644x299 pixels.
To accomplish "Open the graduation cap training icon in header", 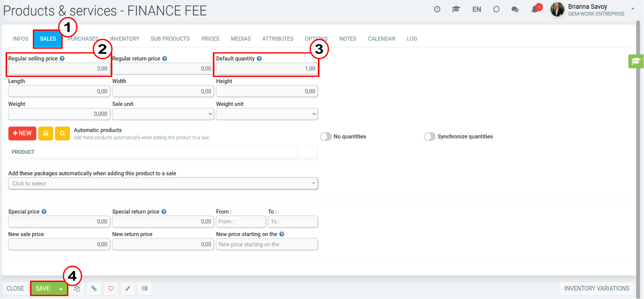I will click(456, 9).
